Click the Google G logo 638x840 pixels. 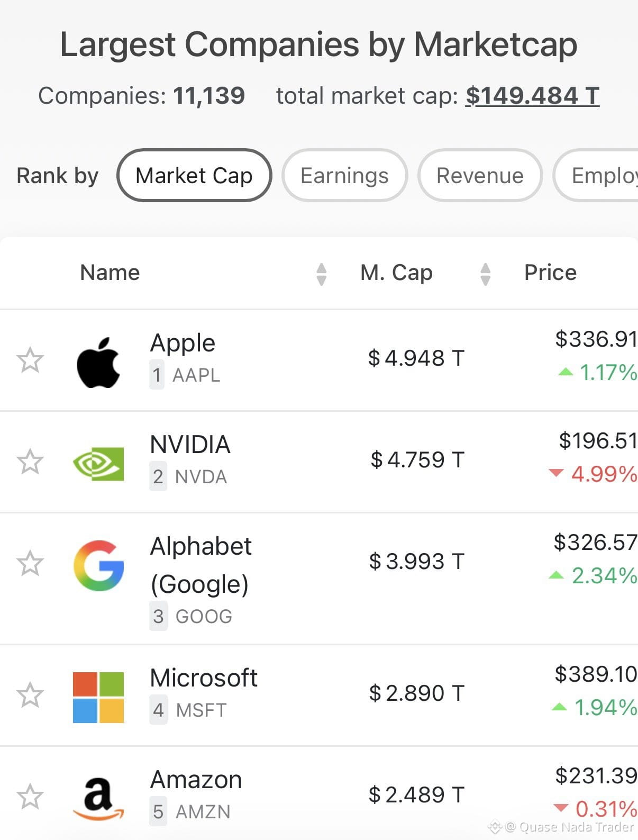tap(99, 565)
